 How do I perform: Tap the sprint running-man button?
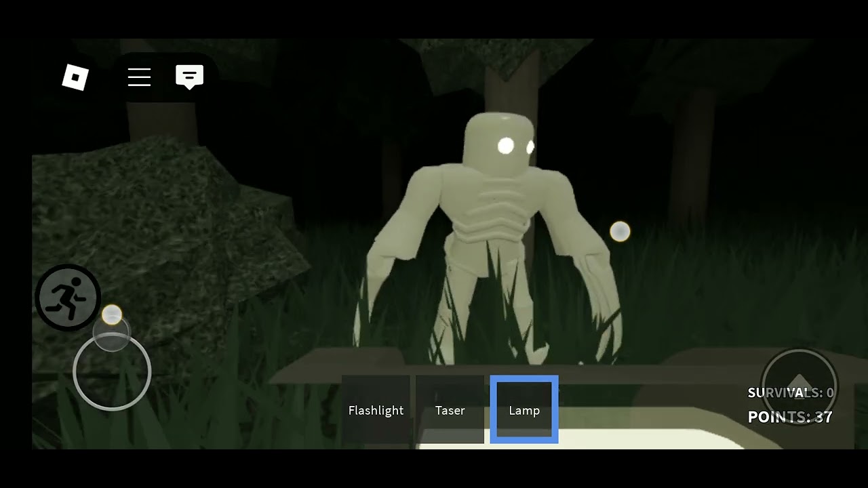point(68,298)
